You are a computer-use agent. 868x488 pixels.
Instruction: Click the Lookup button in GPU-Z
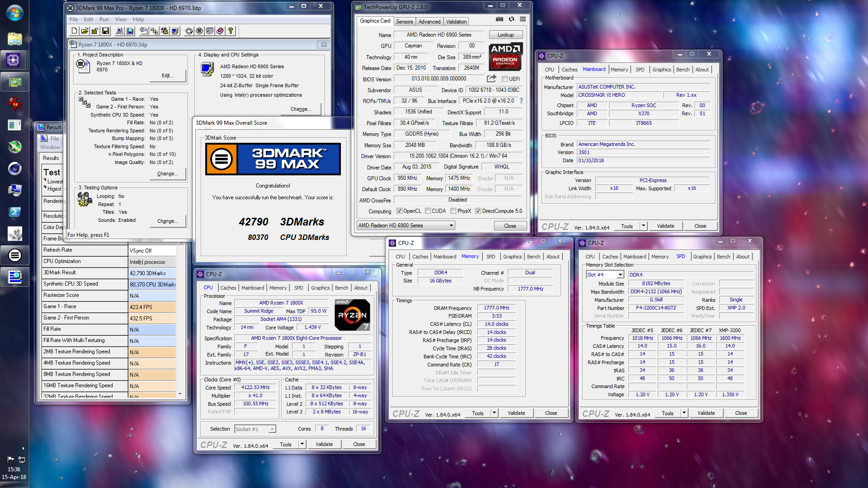505,35
